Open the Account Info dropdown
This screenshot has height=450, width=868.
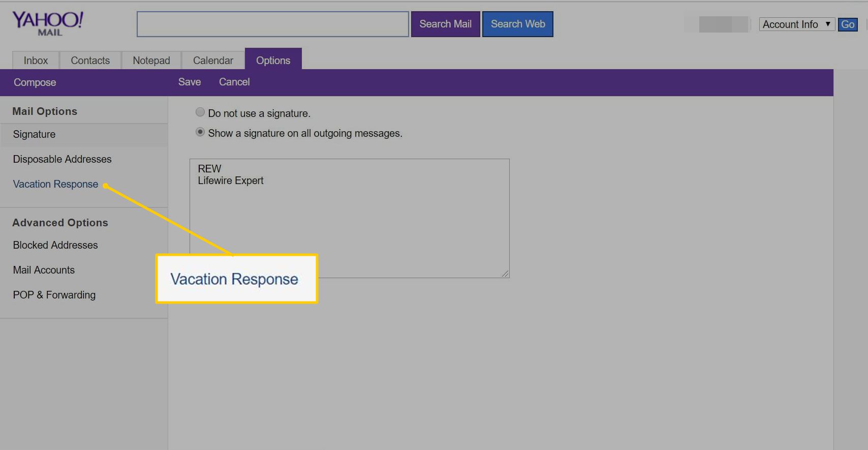[796, 24]
